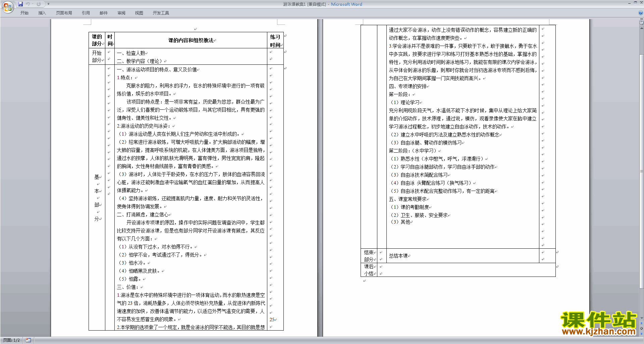The width and height of the screenshot is (644, 344).
Task: Click the scrollbar down arrow
Action: (x=642, y=318)
